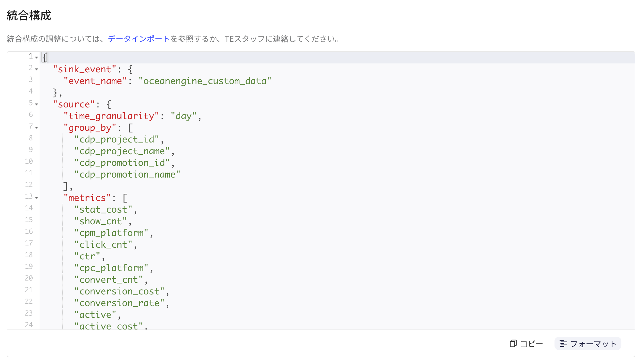Click the format icon beside フォーマット

pos(563,344)
